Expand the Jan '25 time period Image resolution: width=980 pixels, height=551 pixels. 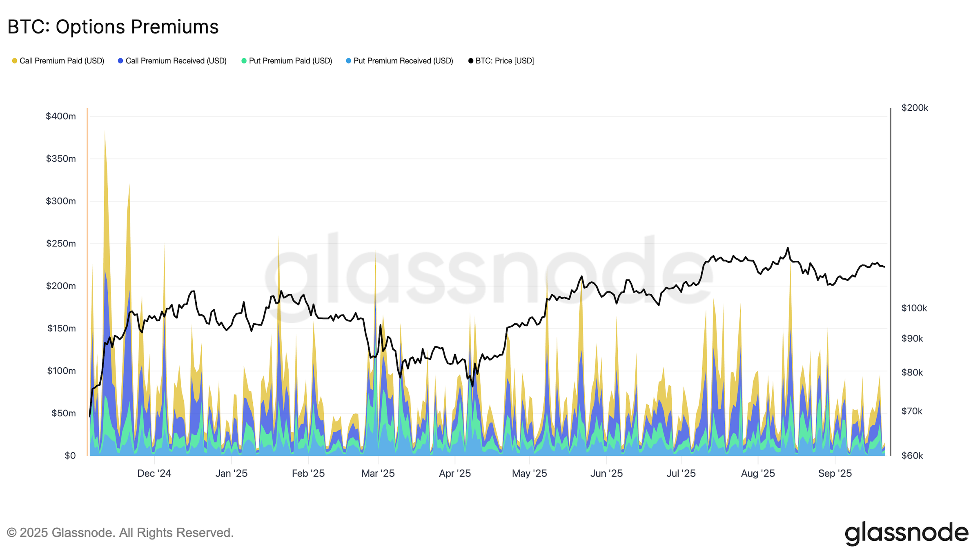click(x=231, y=473)
